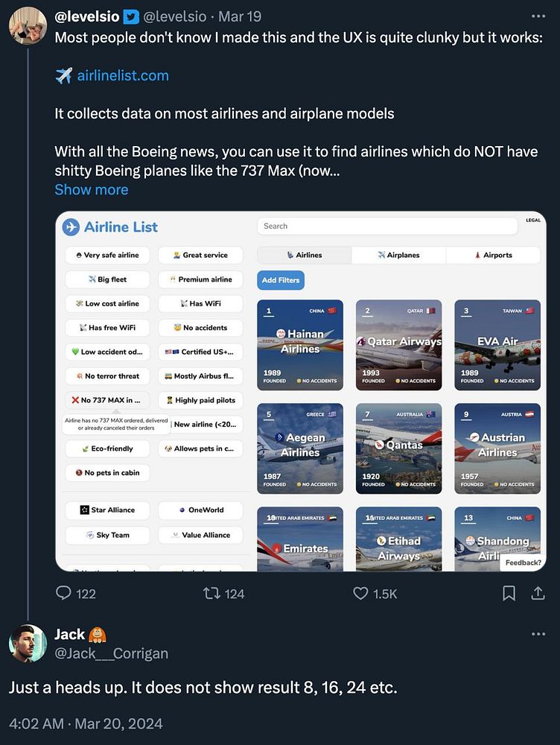
Task: Open more options on levelsio tweet
Action: [x=538, y=16]
